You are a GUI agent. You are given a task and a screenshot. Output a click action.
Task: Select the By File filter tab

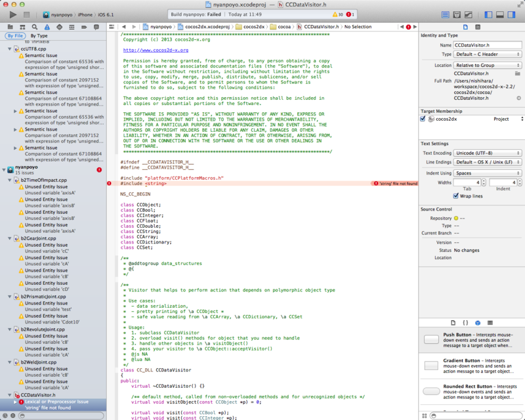15,36
